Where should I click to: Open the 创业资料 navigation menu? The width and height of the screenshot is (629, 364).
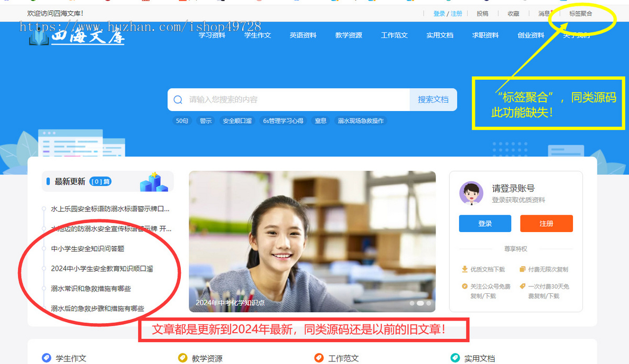point(531,35)
